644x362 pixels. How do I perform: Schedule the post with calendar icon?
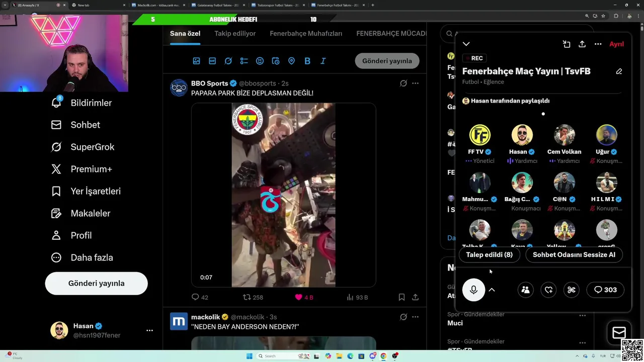276,61
